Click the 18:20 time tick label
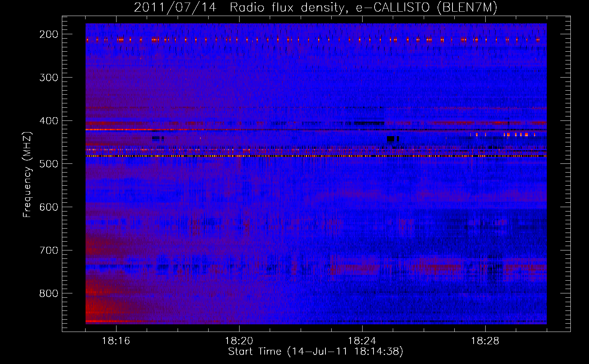589x364 pixels. pos(239,341)
